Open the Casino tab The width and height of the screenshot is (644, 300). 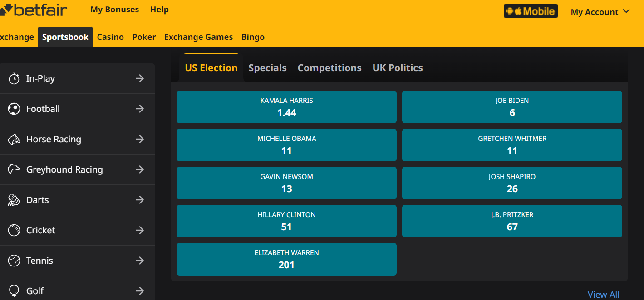110,37
